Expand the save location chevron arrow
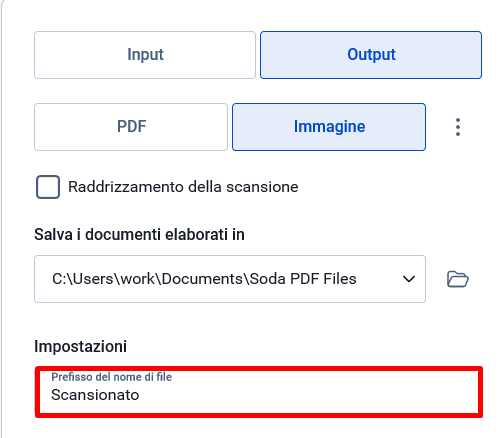The width and height of the screenshot is (503, 438). (x=409, y=279)
